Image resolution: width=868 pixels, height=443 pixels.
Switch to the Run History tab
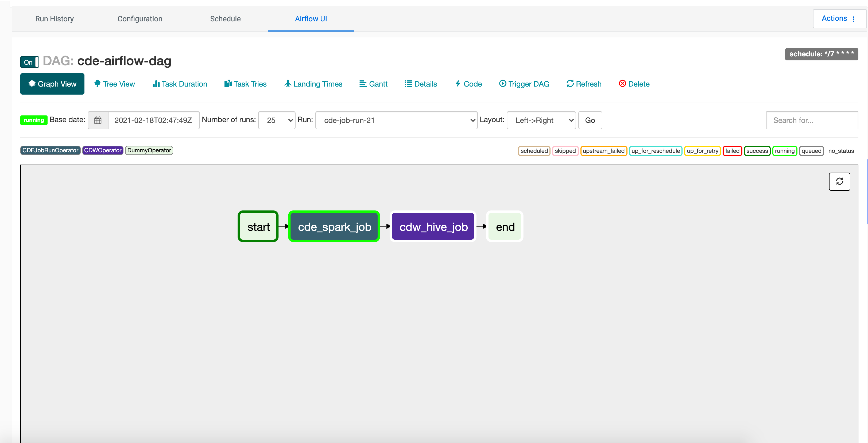pos(54,18)
